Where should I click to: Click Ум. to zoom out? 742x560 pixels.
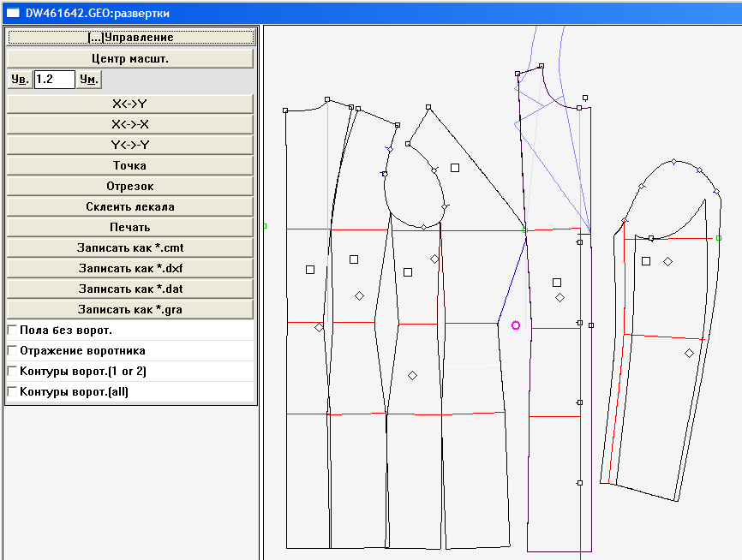[x=89, y=79]
